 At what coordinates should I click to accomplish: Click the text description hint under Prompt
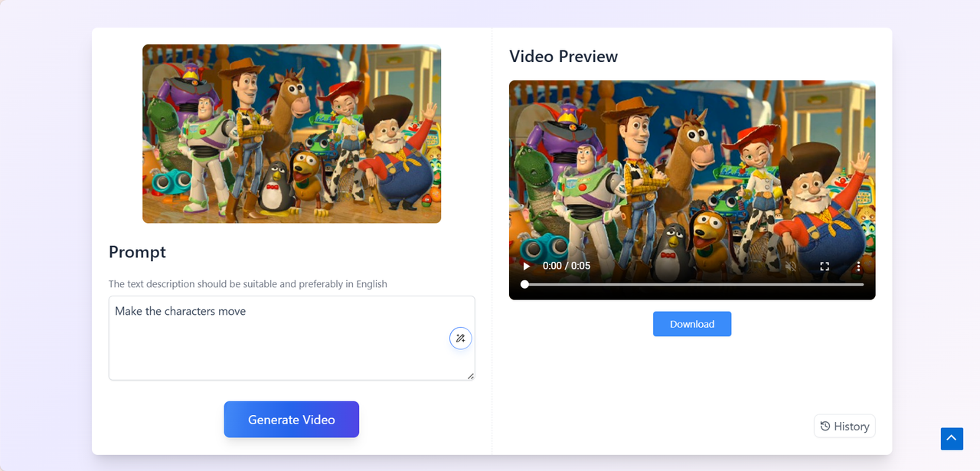pyautogui.click(x=248, y=284)
